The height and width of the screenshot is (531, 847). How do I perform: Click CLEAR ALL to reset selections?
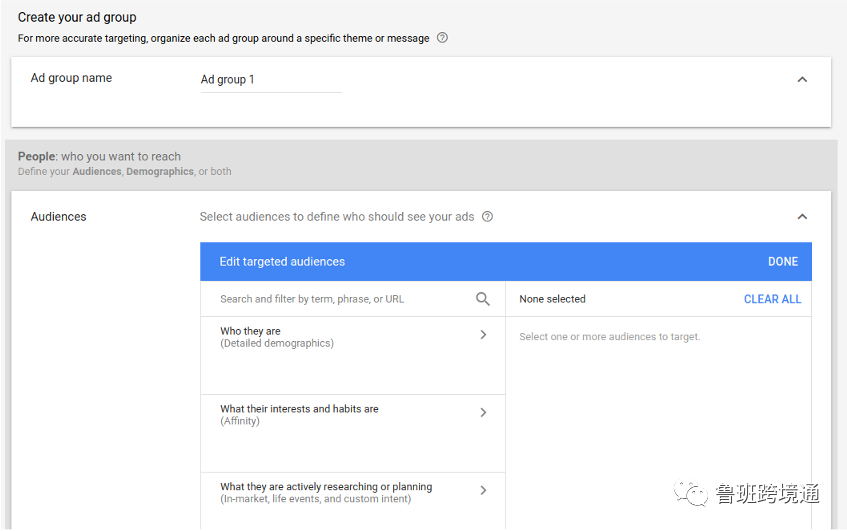point(772,299)
